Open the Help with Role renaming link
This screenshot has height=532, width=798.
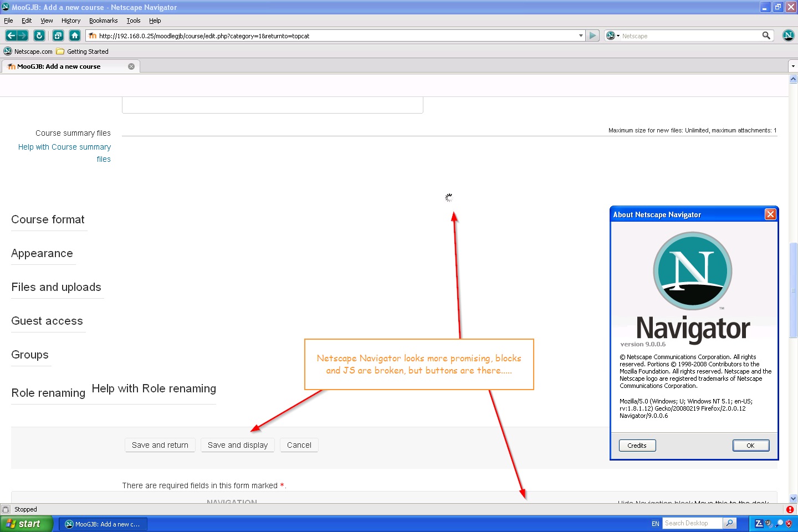point(154,388)
